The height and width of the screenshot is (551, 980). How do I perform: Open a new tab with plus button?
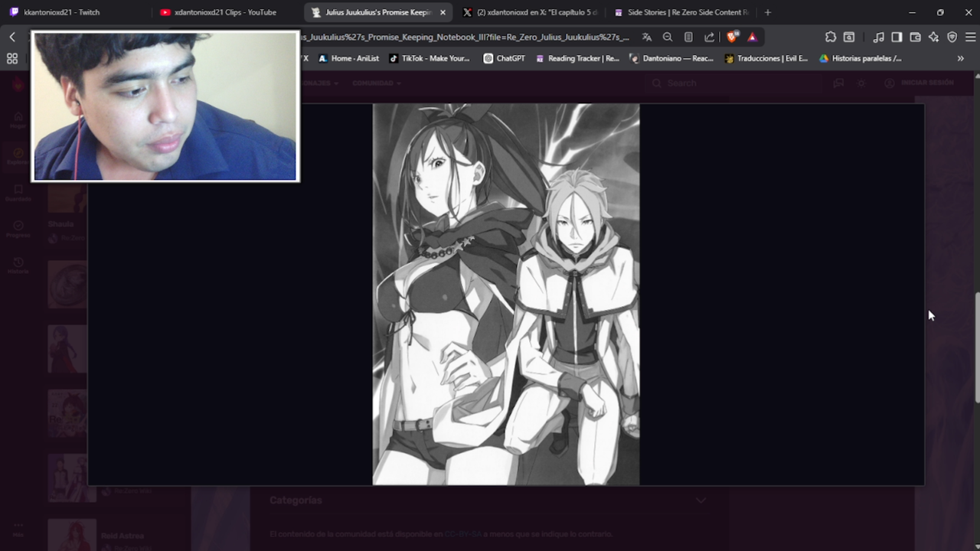pyautogui.click(x=768, y=12)
